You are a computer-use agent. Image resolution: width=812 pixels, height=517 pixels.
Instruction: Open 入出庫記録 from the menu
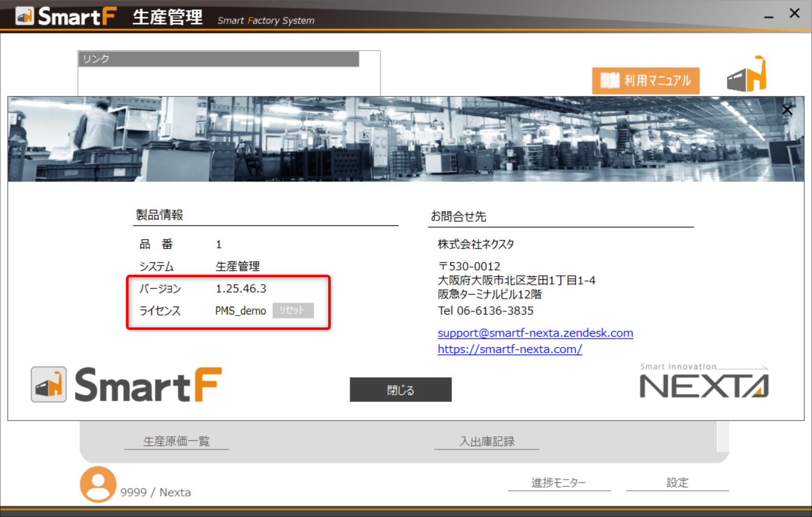coord(486,442)
